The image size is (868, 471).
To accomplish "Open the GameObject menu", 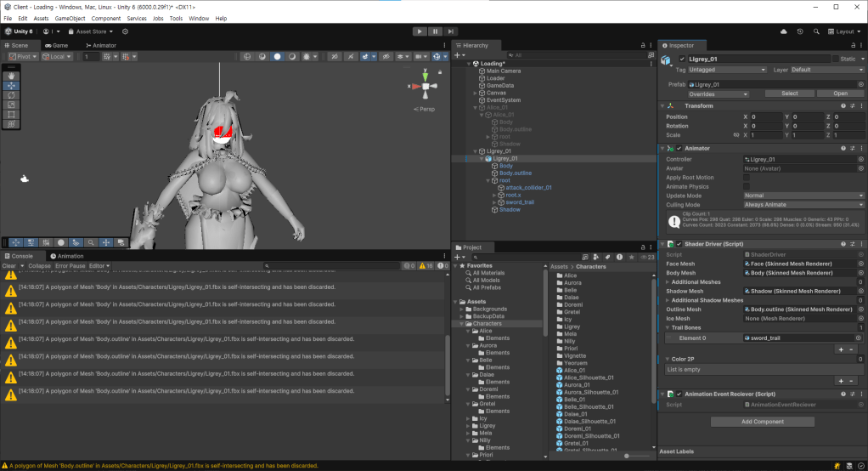I will coord(70,18).
